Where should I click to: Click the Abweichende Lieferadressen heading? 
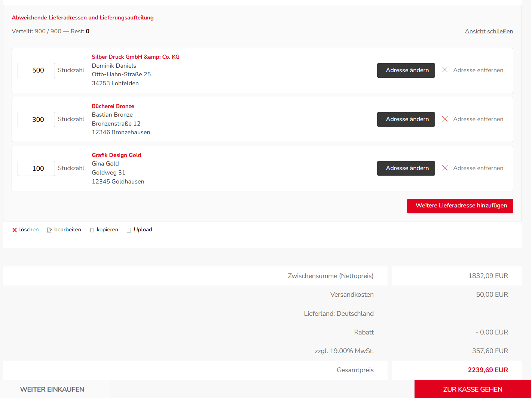(83, 18)
